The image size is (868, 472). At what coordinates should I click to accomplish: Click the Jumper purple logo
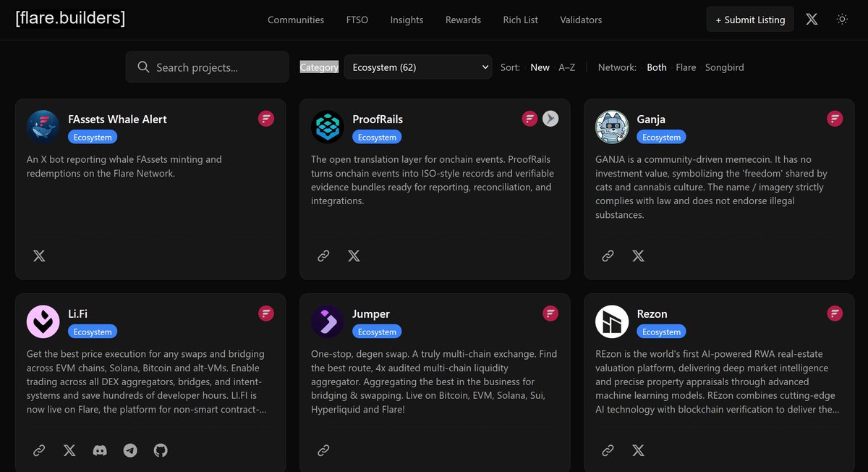(328, 322)
